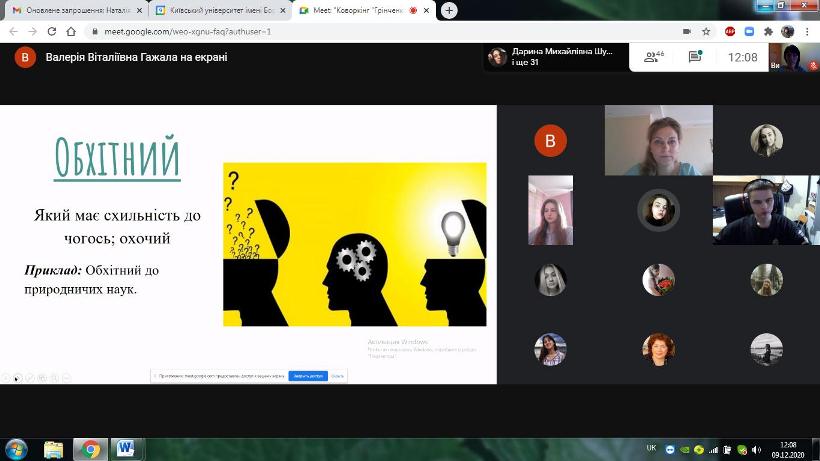Click the link next to the blue button

point(338,376)
